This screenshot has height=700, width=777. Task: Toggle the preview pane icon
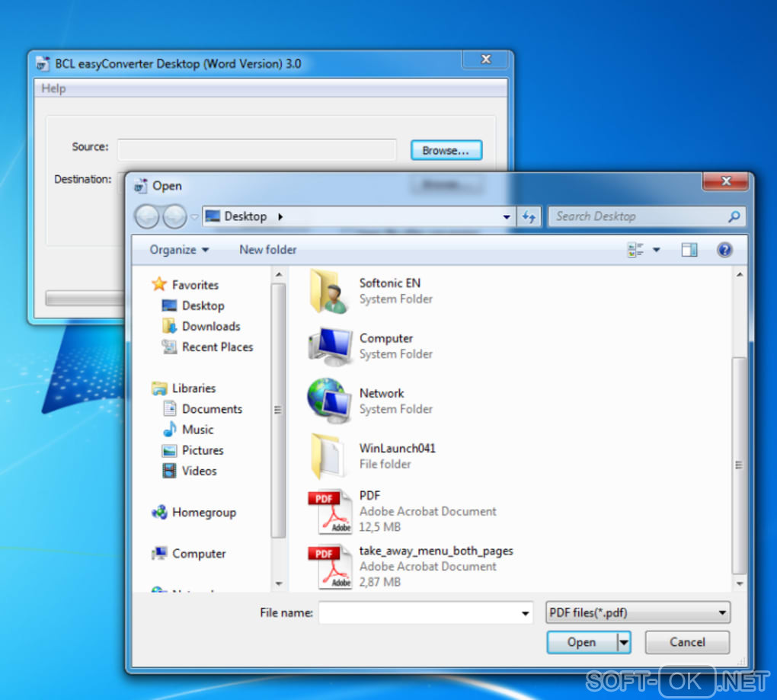pos(689,250)
